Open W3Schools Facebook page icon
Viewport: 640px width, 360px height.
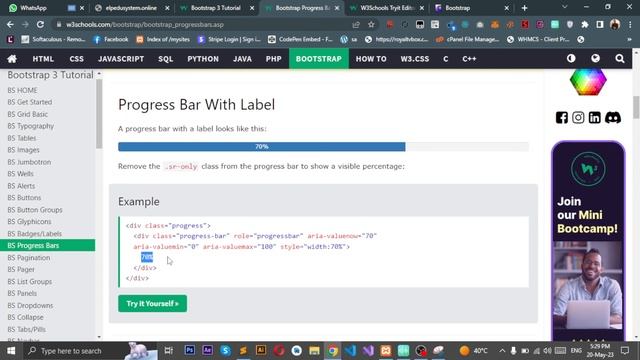point(562,118)
